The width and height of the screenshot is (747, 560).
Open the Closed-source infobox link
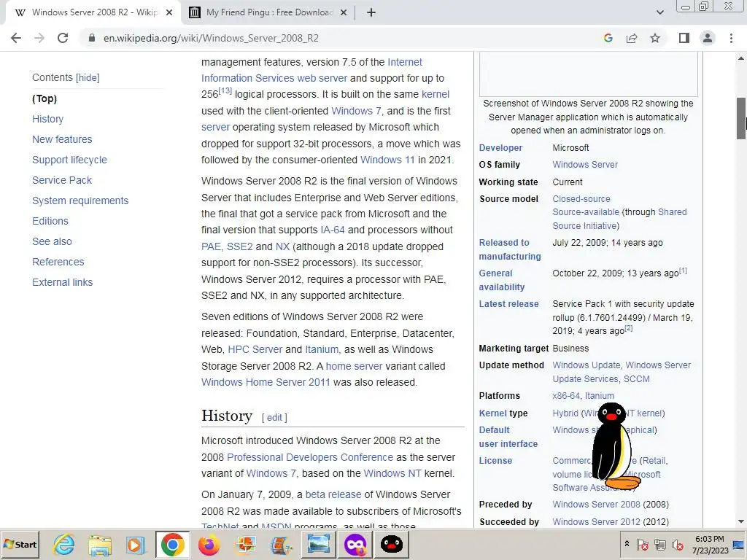pos(581,199)
